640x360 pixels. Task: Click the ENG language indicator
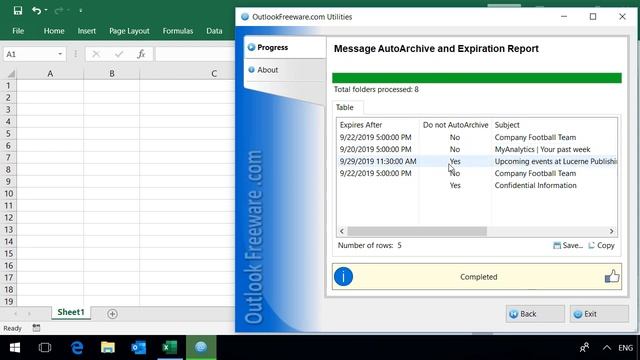625,348
